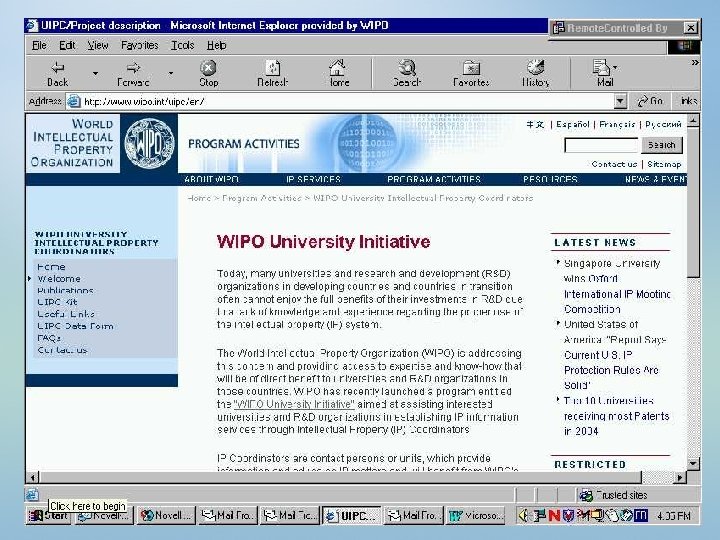This screenshot has height=540, width=720.
Task: Click the horizontal scrollbar right arrow
Action: pyautogui.click(x=680, y=478)
